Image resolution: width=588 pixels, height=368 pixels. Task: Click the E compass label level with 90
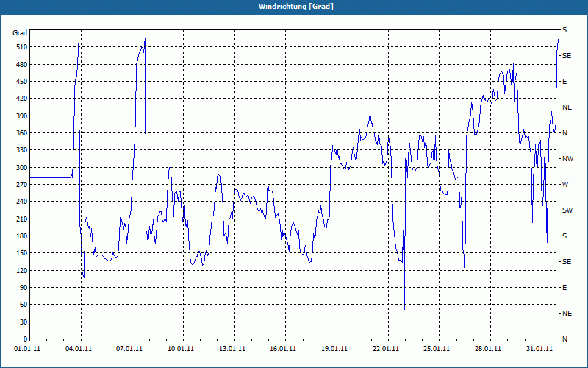[564, 288]
